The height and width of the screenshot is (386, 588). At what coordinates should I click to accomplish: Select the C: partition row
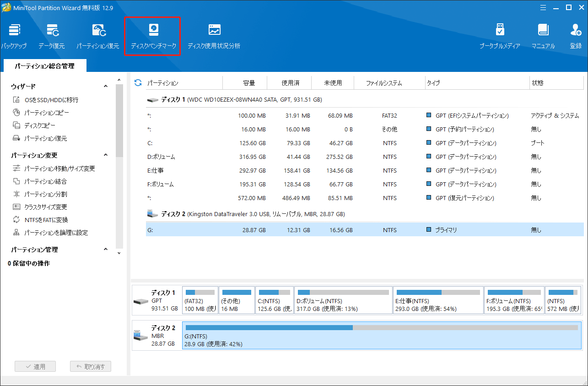365,143
